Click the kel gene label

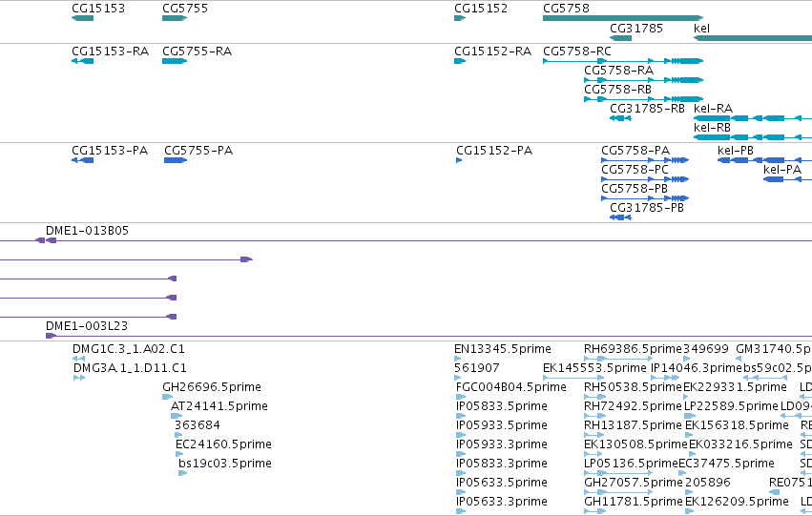point(701,29)
